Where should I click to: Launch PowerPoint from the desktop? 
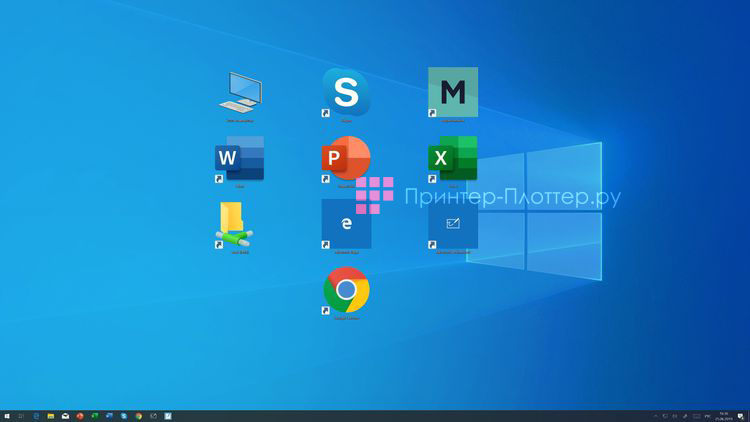(346, 158)
